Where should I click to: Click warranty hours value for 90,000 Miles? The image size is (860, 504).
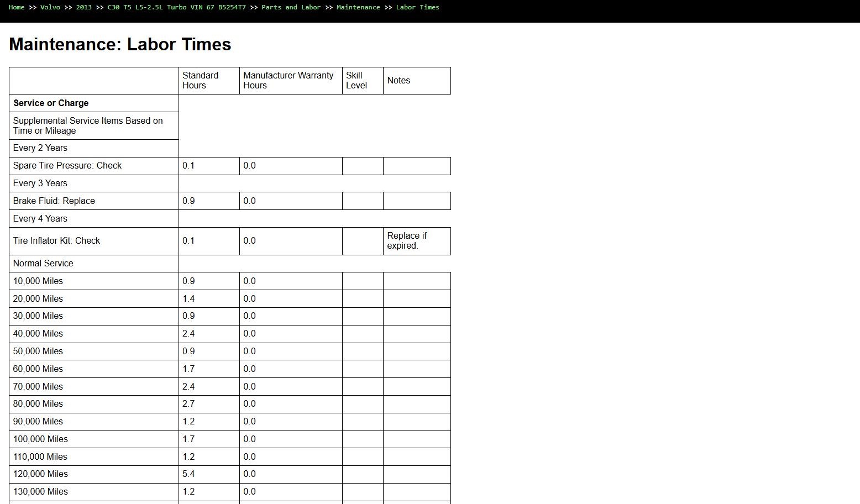point(291,422)
